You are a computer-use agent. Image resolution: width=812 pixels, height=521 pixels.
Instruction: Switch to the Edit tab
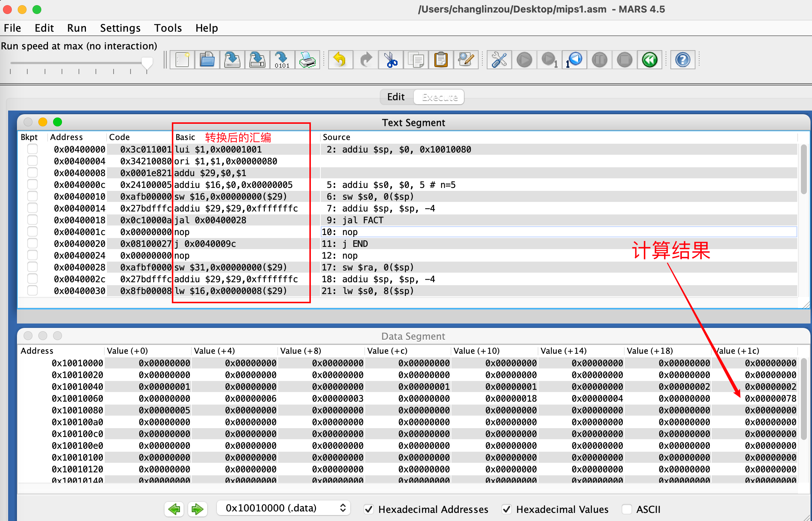396,97
